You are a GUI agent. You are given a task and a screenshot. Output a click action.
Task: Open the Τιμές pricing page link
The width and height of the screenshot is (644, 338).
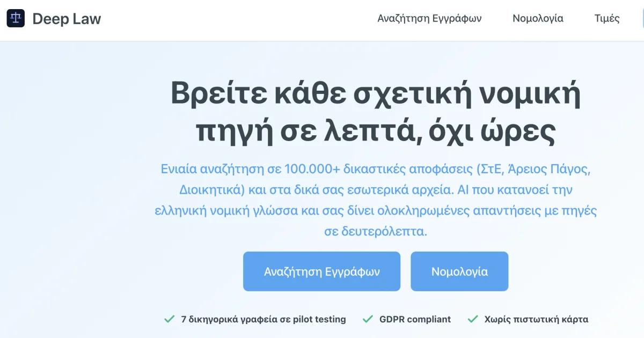point(607,18)
